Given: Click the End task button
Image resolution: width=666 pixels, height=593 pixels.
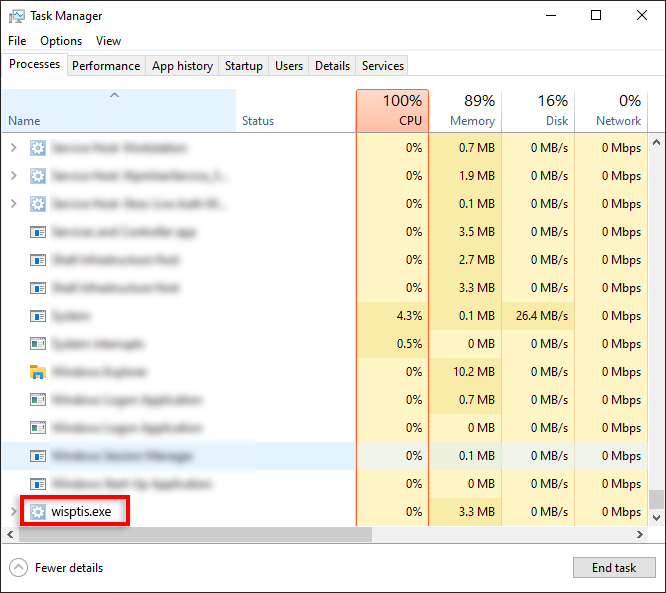Looking at the screenshot, I should (x=614, y=568).
